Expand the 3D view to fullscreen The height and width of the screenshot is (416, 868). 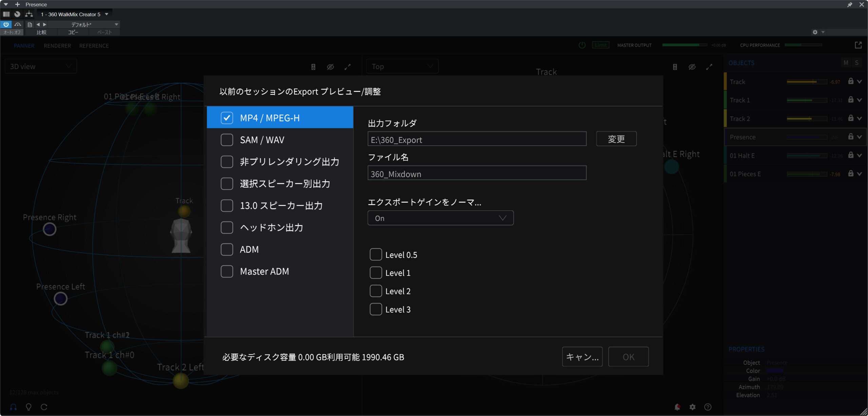point(348,67)
